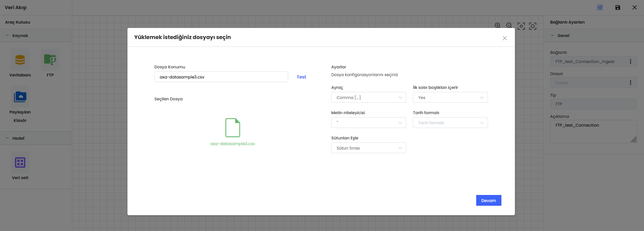This screenshot has width=644, height=231.
Task: Open the Tarih formatı dropdown
Action: (x=450, y=123)
